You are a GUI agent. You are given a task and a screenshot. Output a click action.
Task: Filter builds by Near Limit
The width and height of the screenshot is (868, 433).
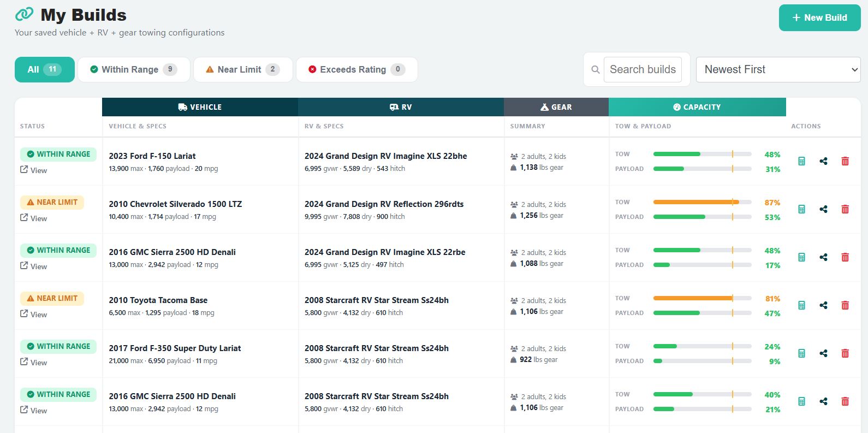coord(243,69)
